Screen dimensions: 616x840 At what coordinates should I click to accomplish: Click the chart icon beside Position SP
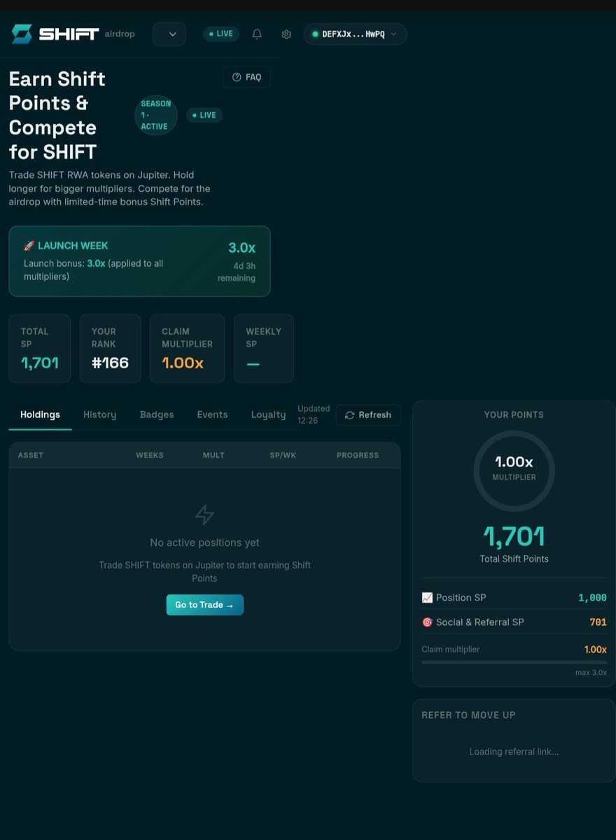pos(427,597)
